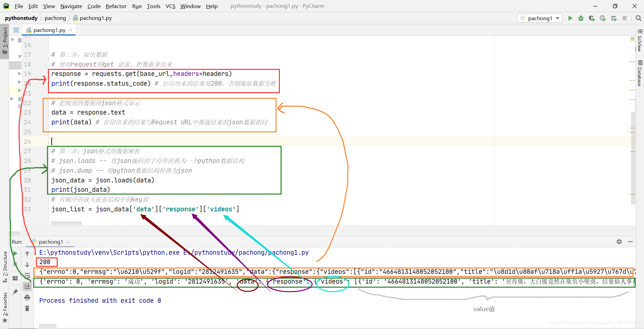Click the editor horizontal scrollbar thumb
The width and height of the screenshot is (644, 329).
point(66,223)
